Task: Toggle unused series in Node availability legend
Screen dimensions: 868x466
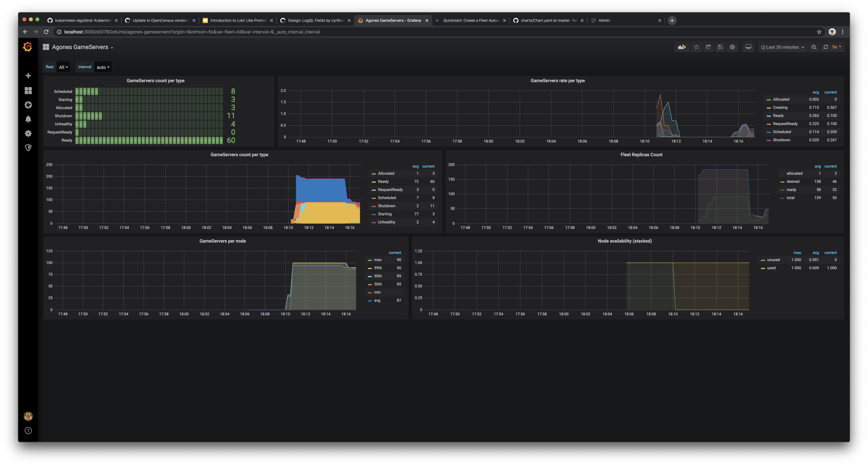Action: coord(773,260)
